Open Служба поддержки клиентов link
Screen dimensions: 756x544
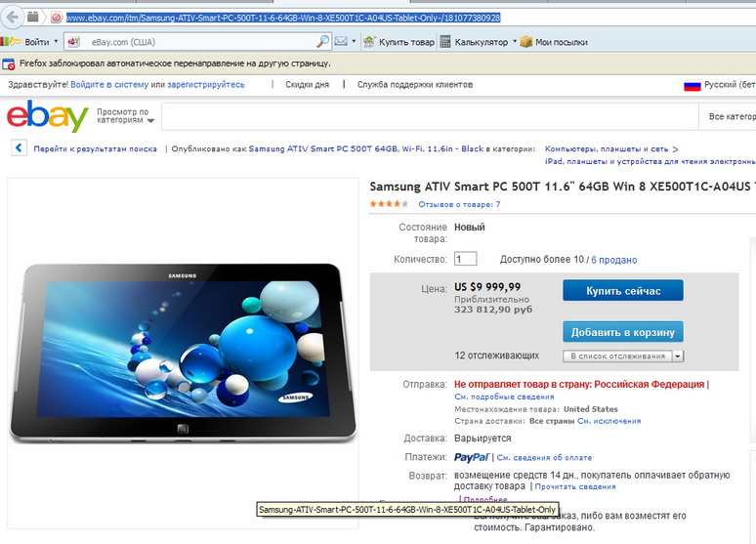click(415, 84)
